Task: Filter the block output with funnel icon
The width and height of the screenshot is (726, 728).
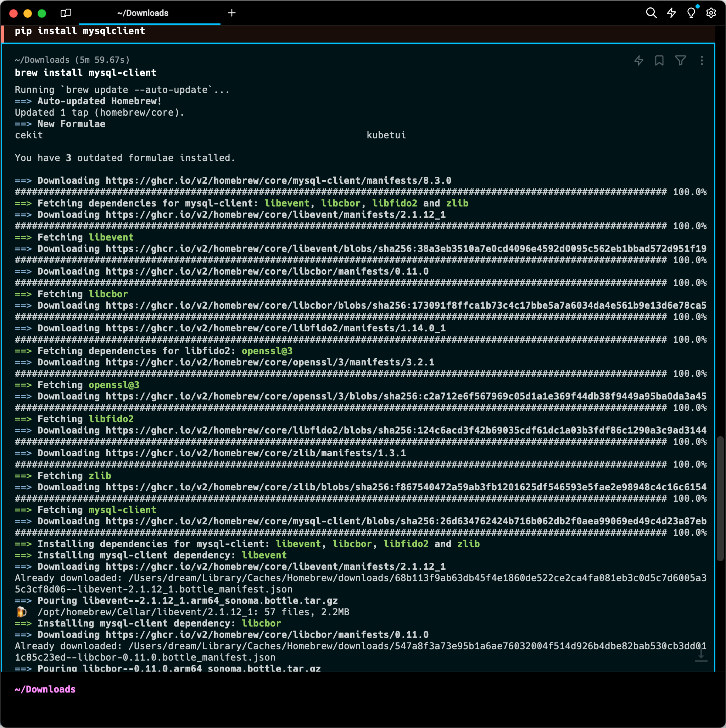Action: tap(680, 61)
